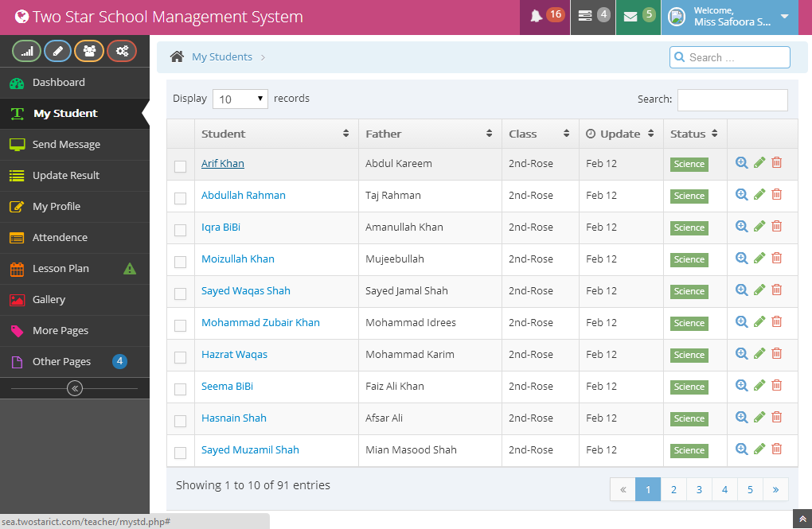812x529 pixels.
Task: Delete the Hazrat Waqas record with the trash icon
Action: click(776, 353)
